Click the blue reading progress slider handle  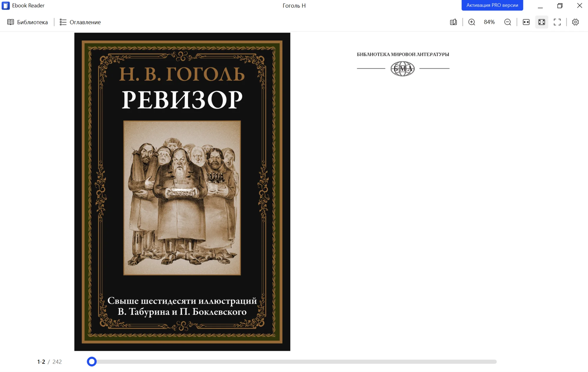click(92, 361)
